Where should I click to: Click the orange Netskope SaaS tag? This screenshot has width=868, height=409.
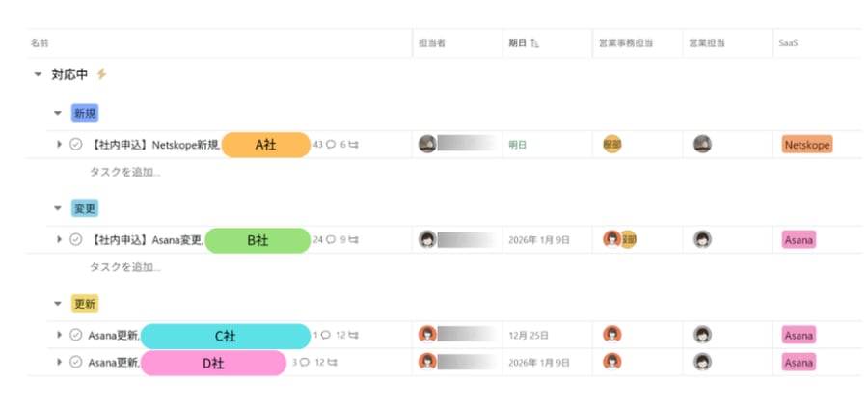(806, 145)
